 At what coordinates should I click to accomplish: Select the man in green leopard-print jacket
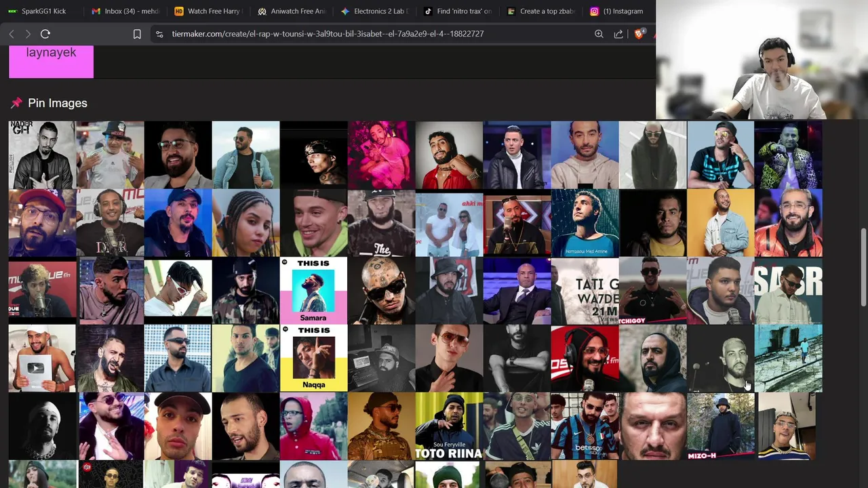788,155
